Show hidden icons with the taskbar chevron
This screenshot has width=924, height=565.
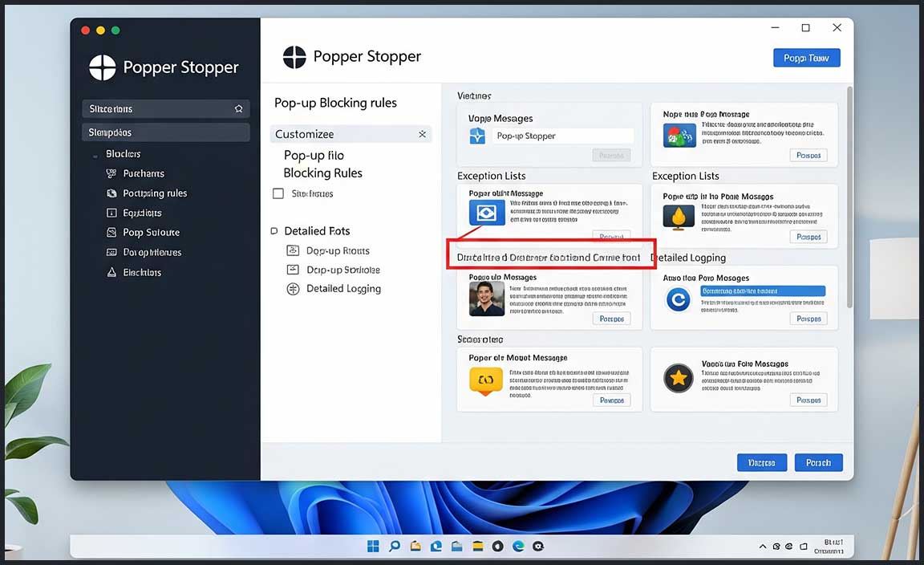pyautogui.click(x=762, y=547)
